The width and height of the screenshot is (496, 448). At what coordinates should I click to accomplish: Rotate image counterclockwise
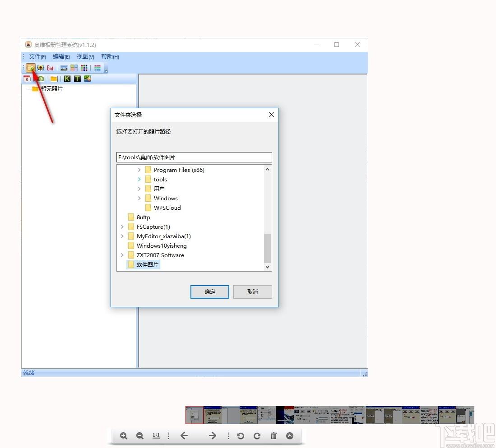pyautogui.click(x=241, y=436)
